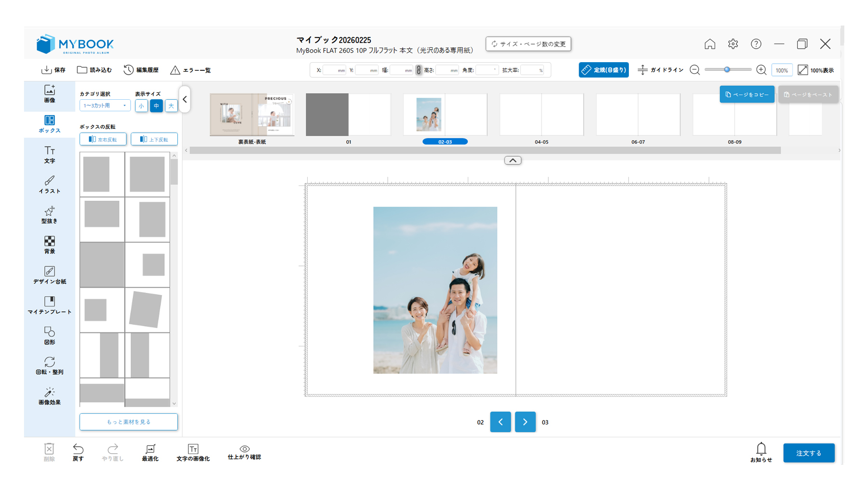Screen dimensions: 868x488
Task: Collapse the left material panel chevron
Action: [x=185, y=99]
